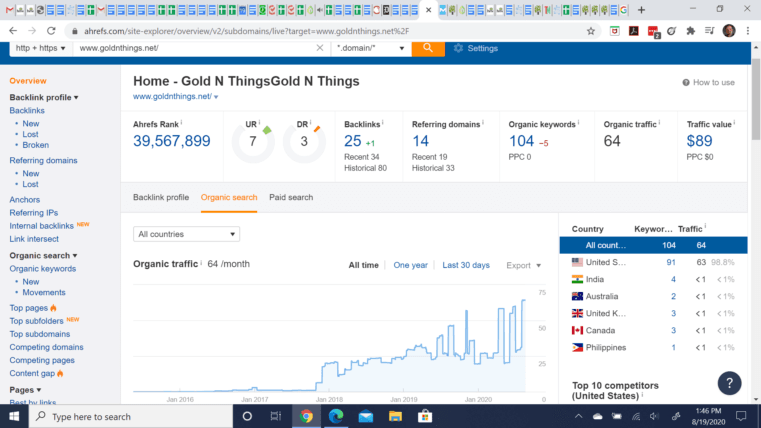The height and width of the screenshot is (428, 761).
Task: Click the Referring domains count 14
Action: tap(420, 141)
